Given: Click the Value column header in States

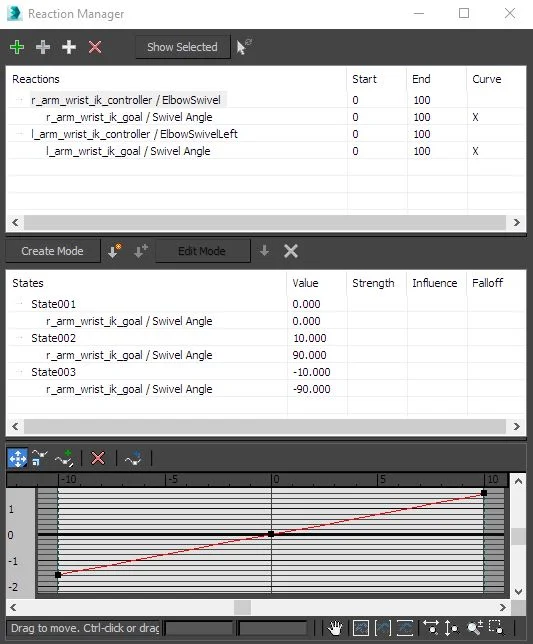Looking at the screenshot, I should [x=317, y=283].
